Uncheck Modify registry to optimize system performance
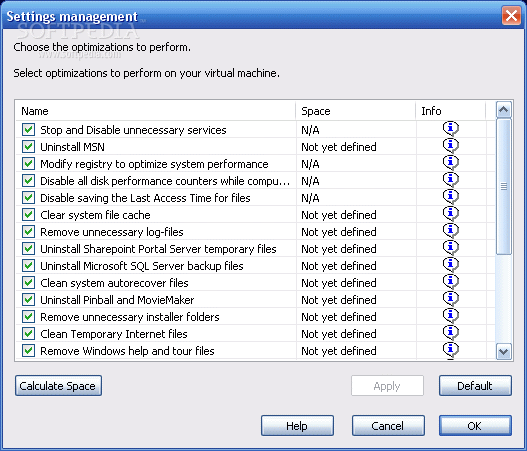The image size is (527, 451). click(x=29, y=164)
